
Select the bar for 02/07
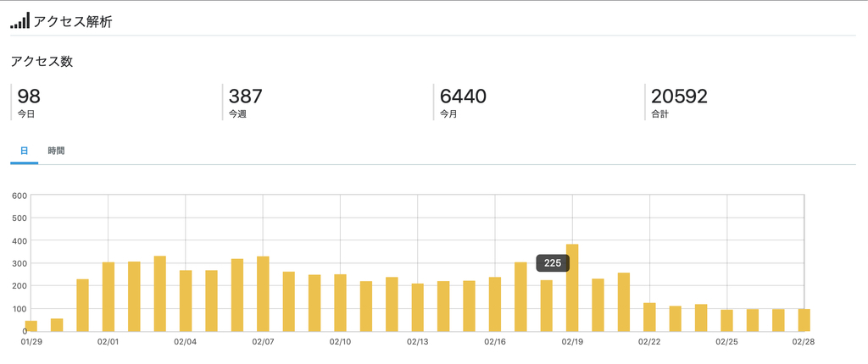(263, 294)
